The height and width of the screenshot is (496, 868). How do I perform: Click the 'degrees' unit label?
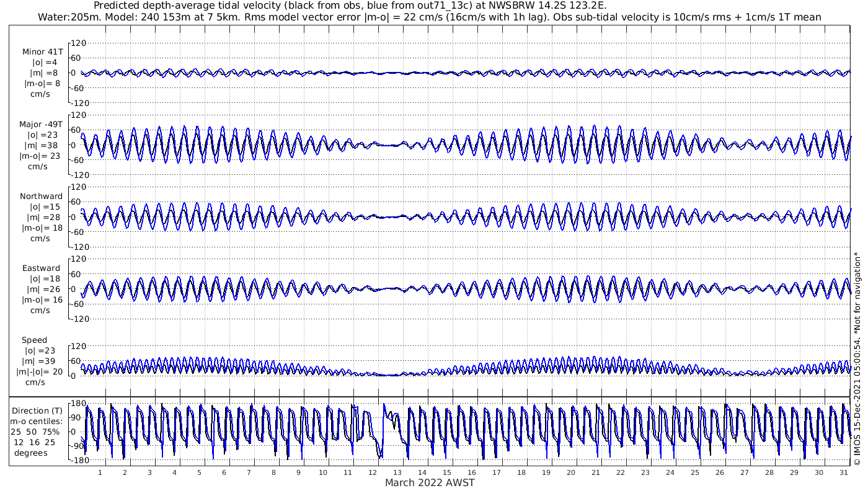pos(31,453)
